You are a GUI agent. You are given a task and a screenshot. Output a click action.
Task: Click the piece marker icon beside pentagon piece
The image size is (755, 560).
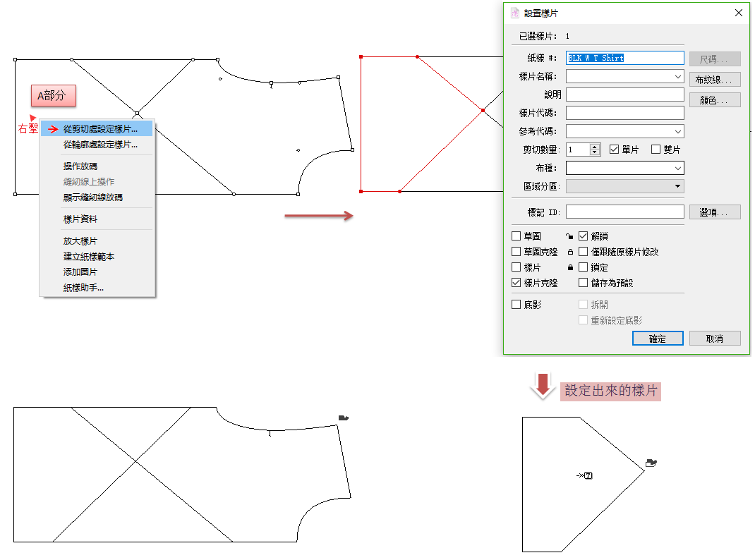651,463
